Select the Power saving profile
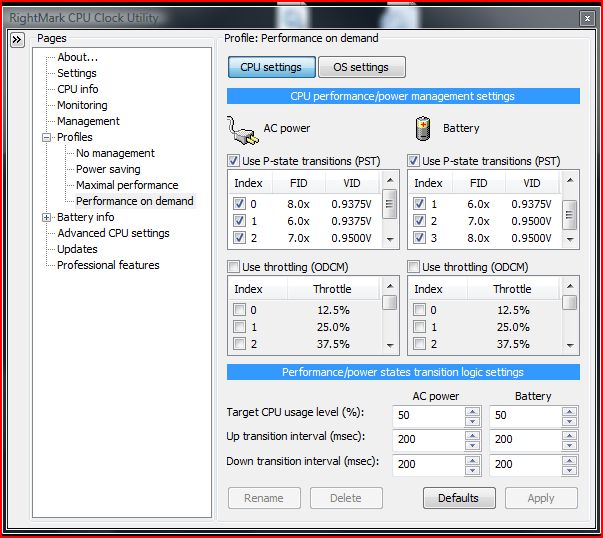603x538 pixels. pyautogui.click(x=108, y=169)
